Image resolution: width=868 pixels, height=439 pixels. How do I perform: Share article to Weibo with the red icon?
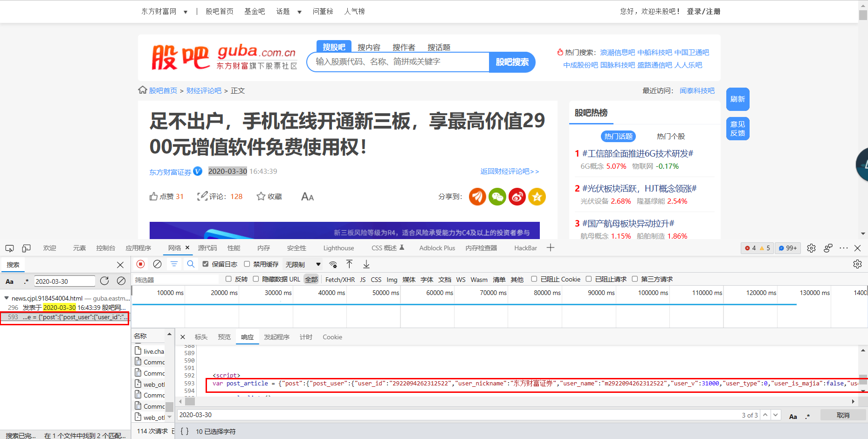pyautogui.click(x=517, y=197)
